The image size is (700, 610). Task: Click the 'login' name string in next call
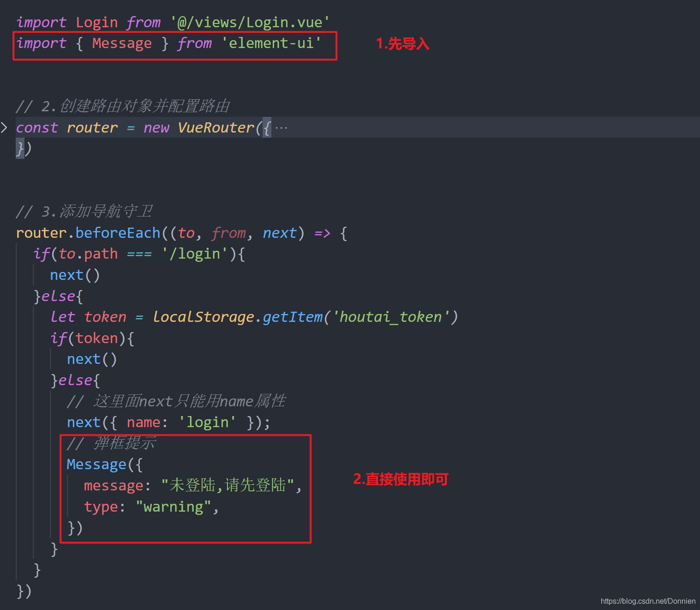(x=207, y=422)
